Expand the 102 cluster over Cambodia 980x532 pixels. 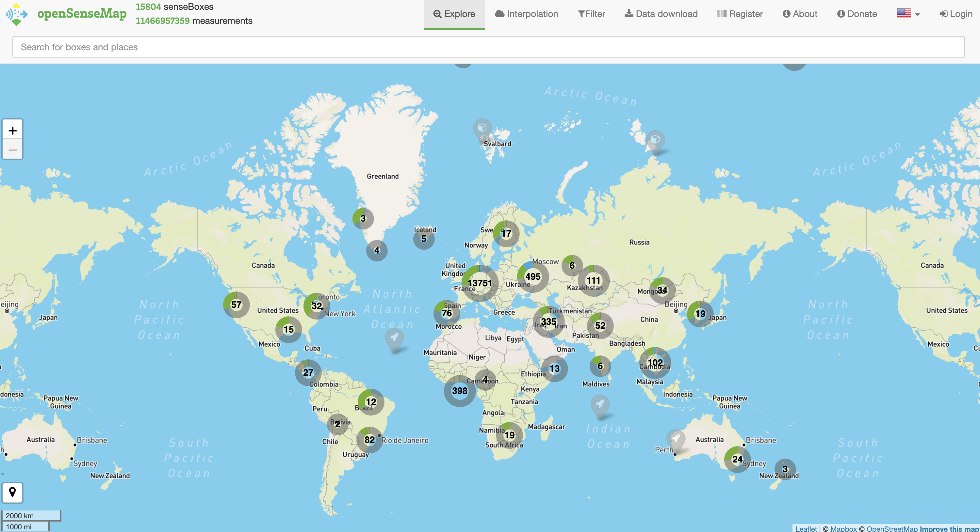tap(655, 363)
